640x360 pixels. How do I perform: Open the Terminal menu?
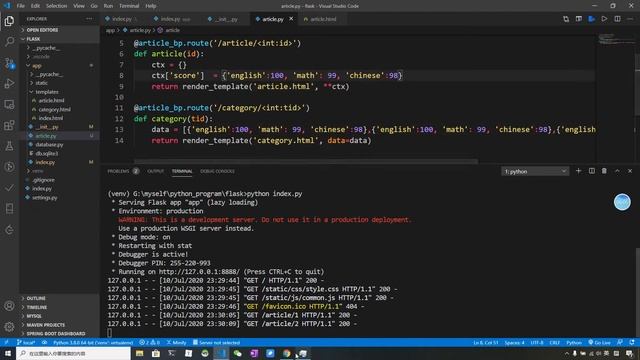click(129, 6)
